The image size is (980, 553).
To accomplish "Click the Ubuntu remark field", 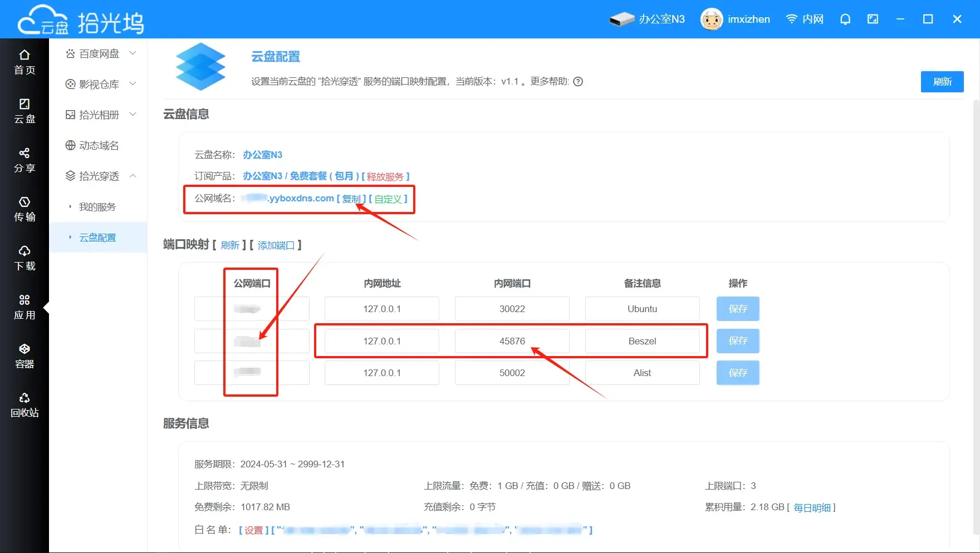I will point(643,309).
